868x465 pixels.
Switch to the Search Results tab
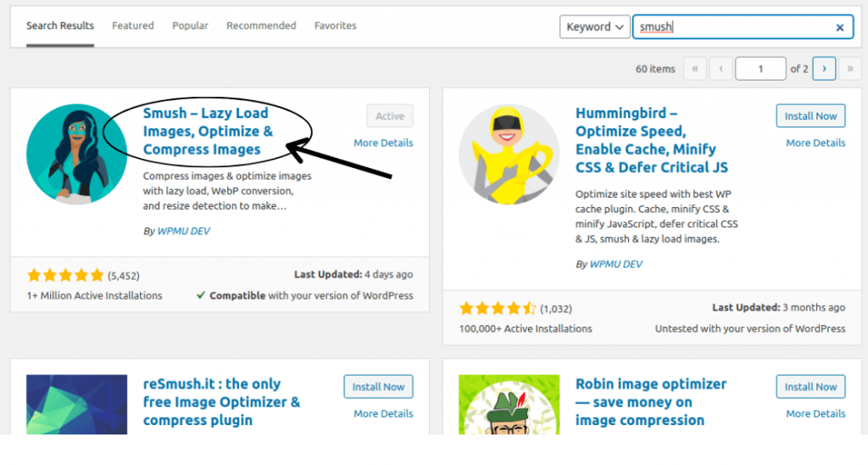(60, 25)
